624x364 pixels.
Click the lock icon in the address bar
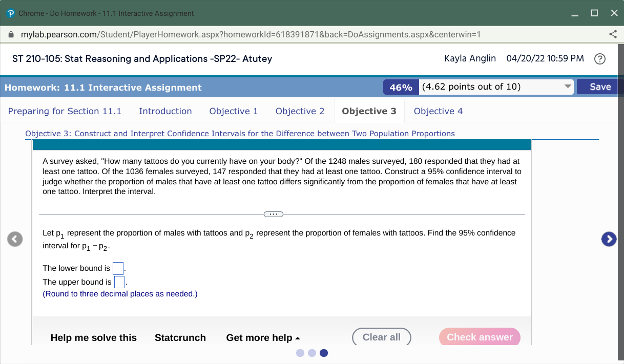11,34
